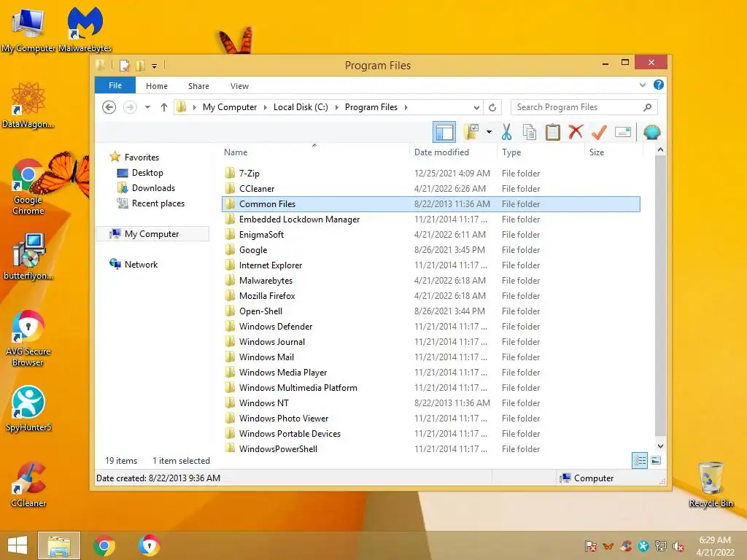Select Downloads in Favorites

(x=153, y=187)
